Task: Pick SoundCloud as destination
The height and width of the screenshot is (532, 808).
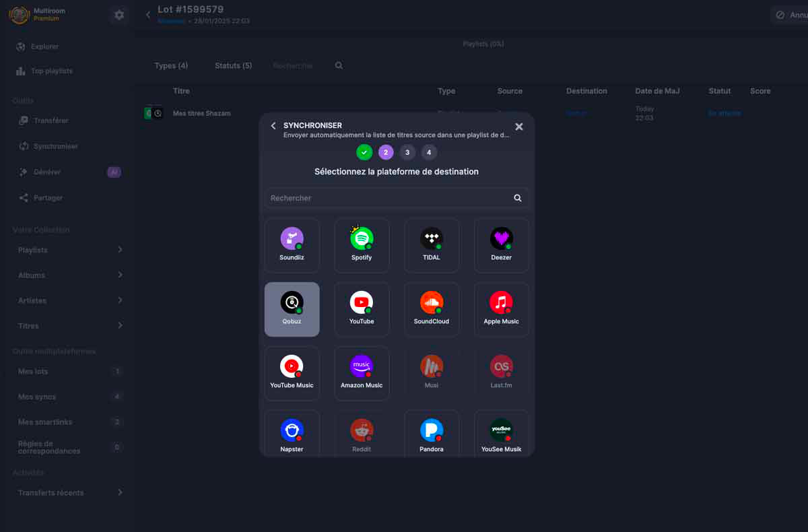Action: pos(432,309)
